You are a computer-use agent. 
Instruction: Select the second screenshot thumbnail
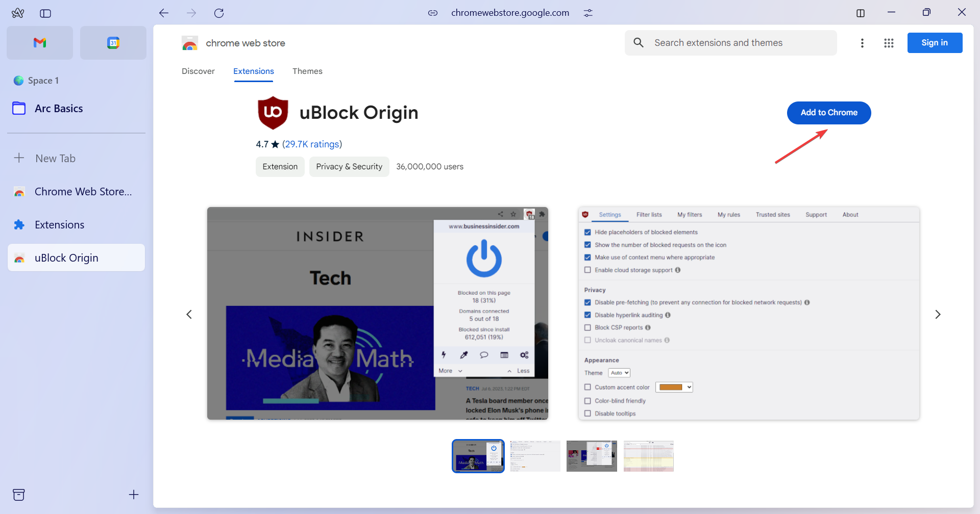click(535, 456)
